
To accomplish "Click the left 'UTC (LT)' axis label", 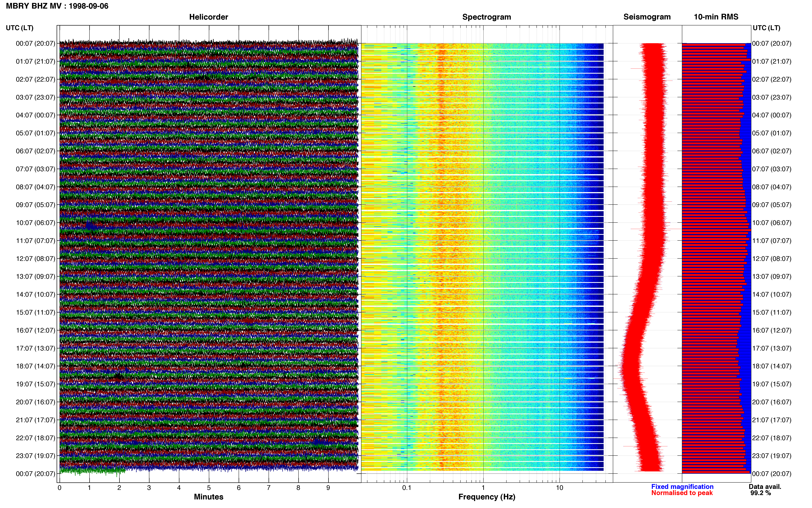I will tap(19, 28).
